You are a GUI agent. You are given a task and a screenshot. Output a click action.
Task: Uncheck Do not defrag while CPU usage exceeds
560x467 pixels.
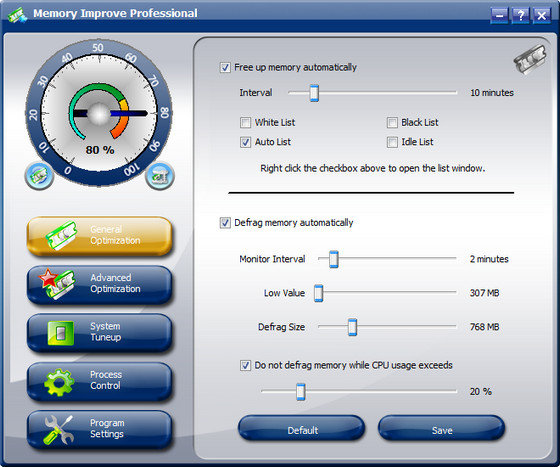245,365
